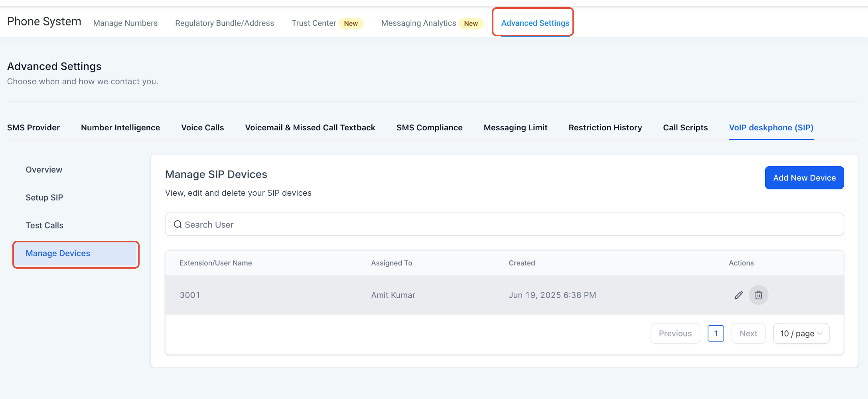868x399 pixels.
Task: Open Voicemail & Missed Call Textback tab
Action: click(310, 128)
